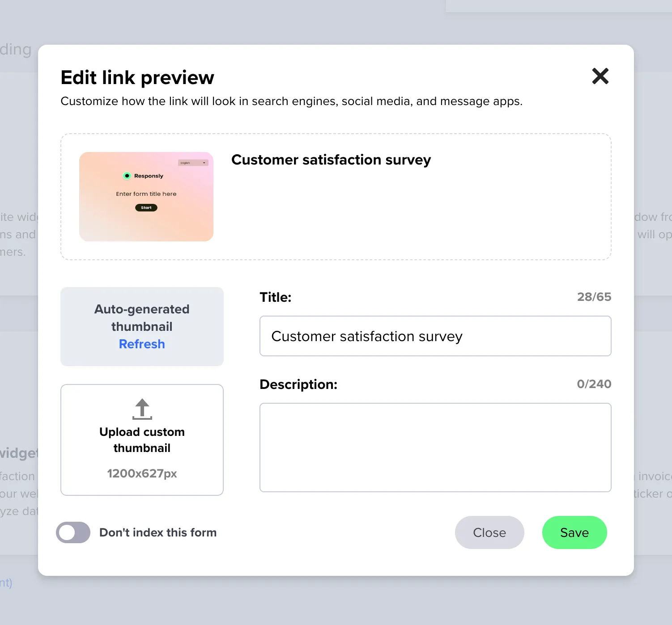Dismiss the dialog using the X icon
Viewport: 672px width, 625px height.
click(600, 76)
